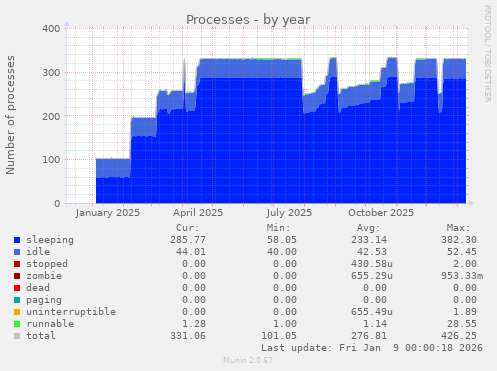Click the 'zombie' legend label
Screen dimensions: 497x371
point(44,276)
